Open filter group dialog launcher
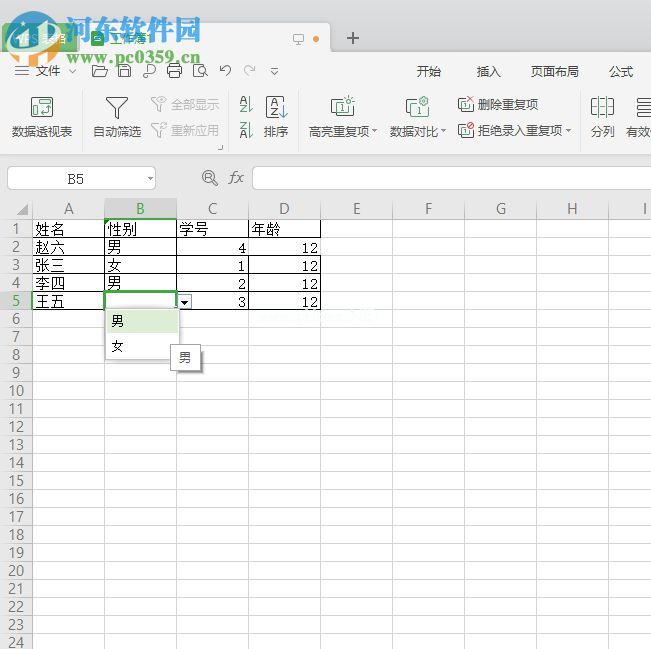The width and height of the screenshot is (651, 649). (220, 147)
